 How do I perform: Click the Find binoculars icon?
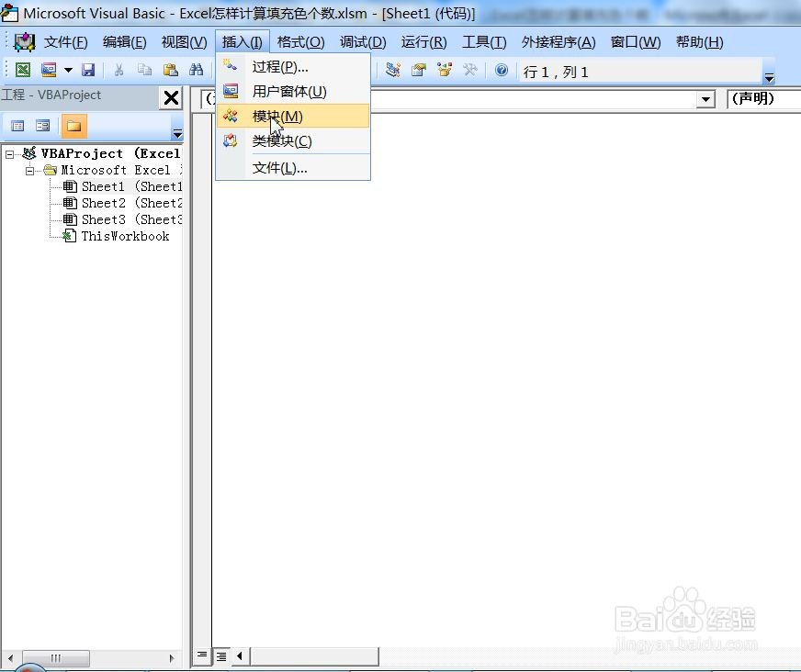pyautogui.click(x=196, y=70)
